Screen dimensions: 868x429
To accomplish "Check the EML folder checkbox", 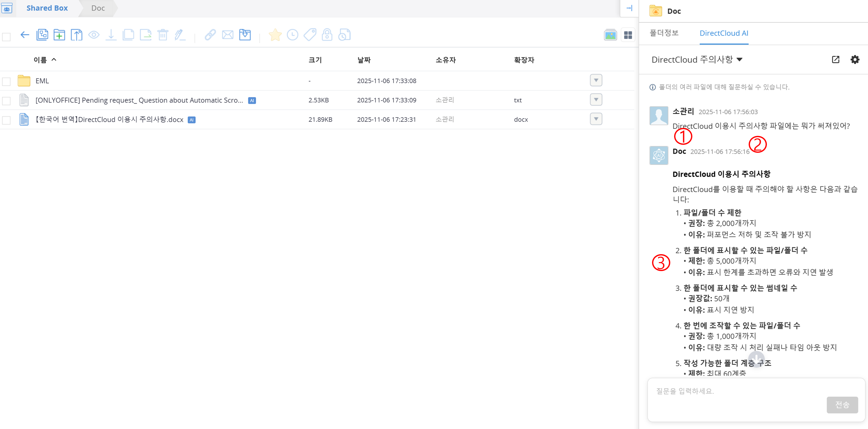I will (x=6, y=81).
